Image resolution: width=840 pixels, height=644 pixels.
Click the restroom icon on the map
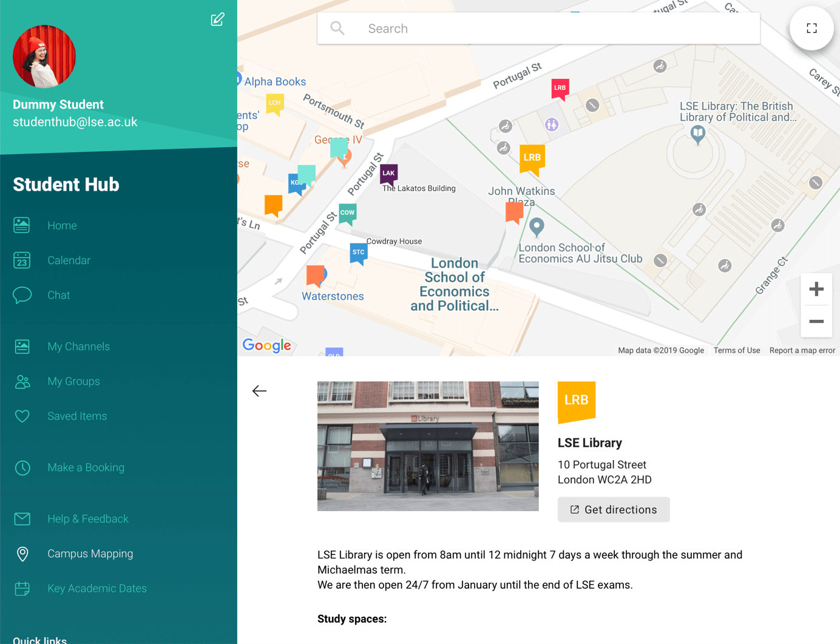point(552,125)
